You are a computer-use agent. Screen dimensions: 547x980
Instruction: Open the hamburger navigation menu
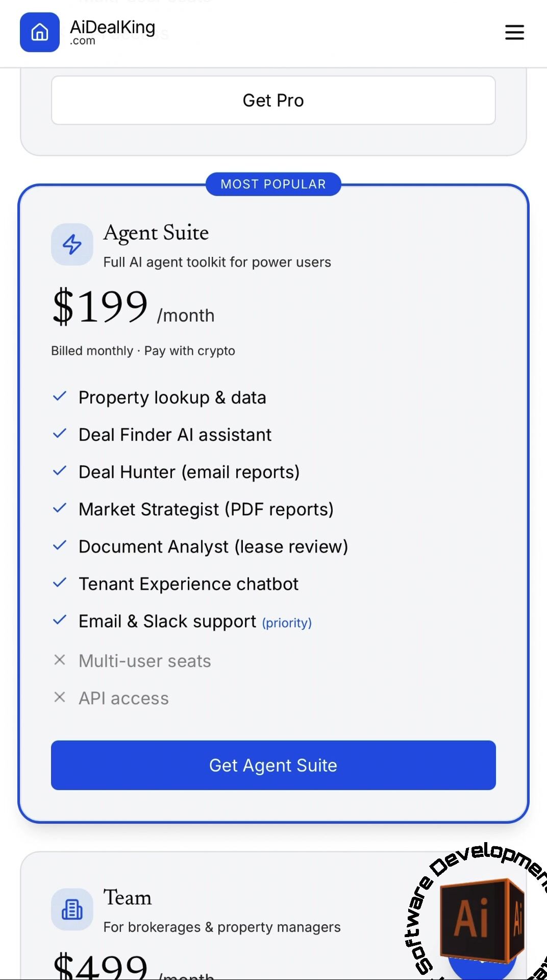[514, 32]
